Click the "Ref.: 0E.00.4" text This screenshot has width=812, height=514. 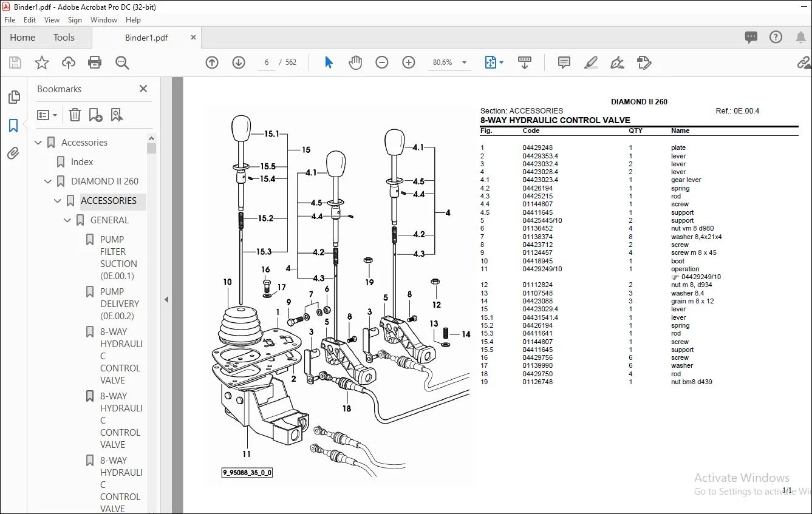pyautogui.click(x=737, y=111)
